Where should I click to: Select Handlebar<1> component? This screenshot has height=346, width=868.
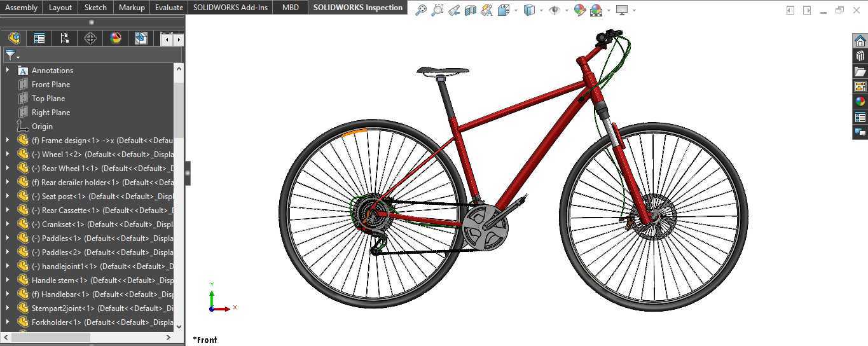[x=102, y=294]
